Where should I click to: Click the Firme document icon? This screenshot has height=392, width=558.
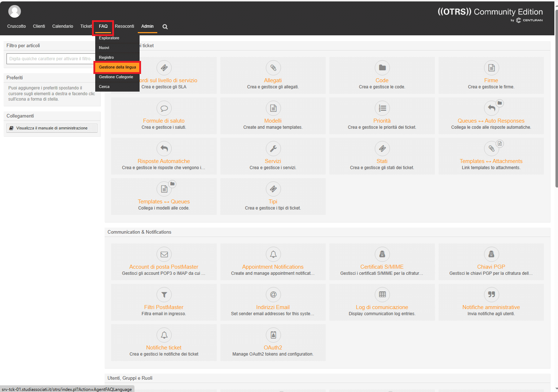(x=491, y=68)
